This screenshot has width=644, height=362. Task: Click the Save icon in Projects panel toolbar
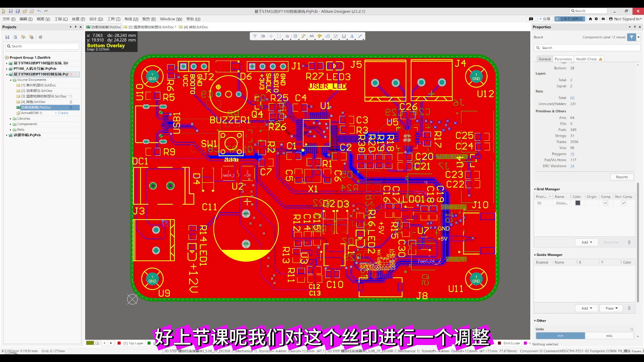7,37
